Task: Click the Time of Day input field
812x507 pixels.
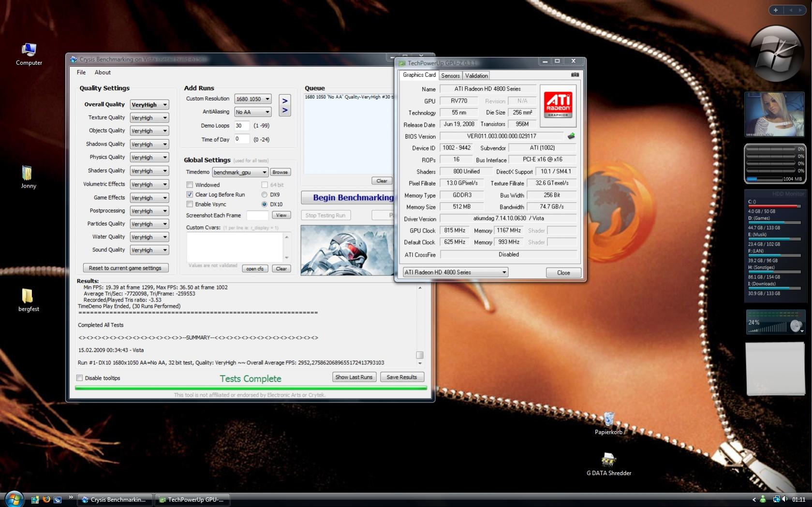Action: click(242, 139)
